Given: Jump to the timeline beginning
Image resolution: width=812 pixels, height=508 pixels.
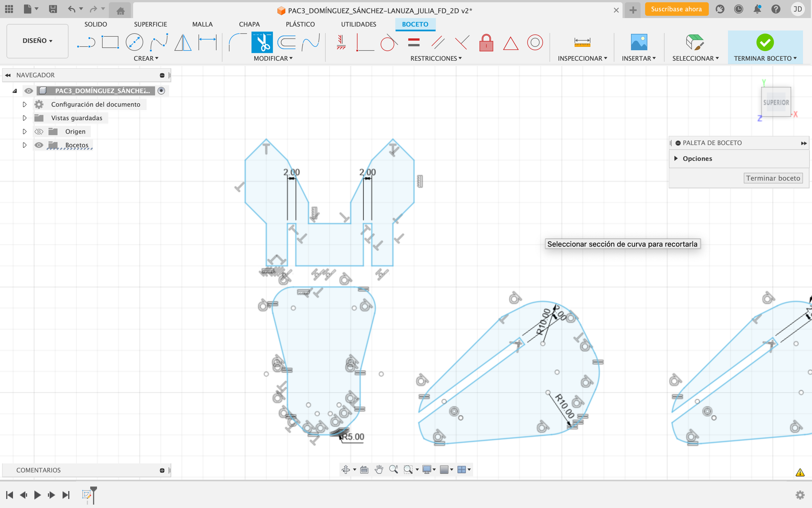Looking at the screenshot, I should (x=9, y=495).
